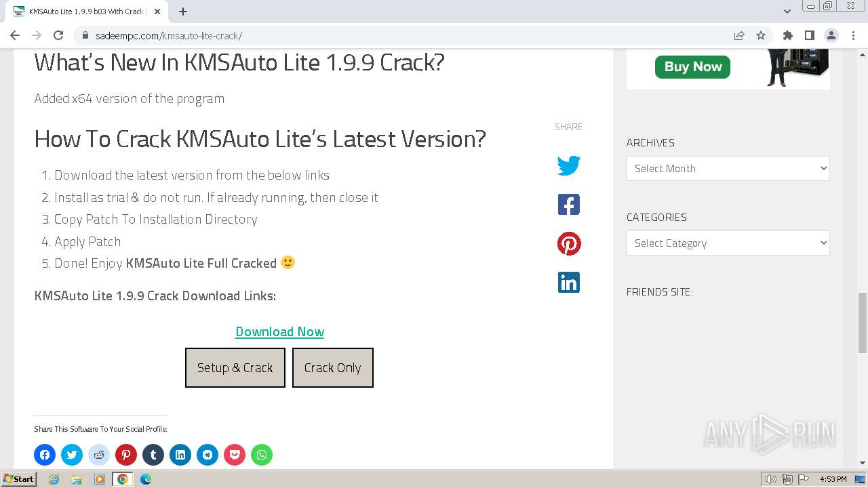Open Internet Explorer from the taskbar
The height and width of the screenshot is (488, 868).
coord(54,479)
